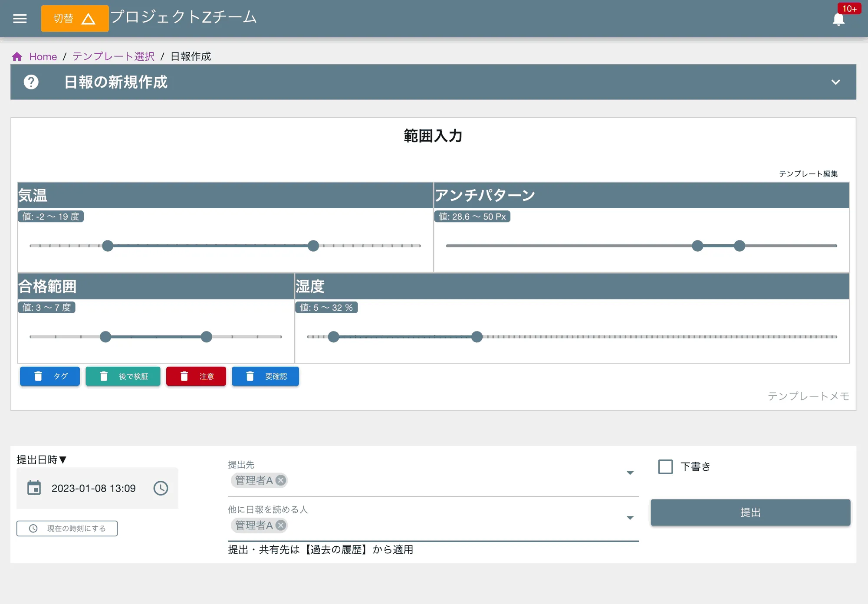The height and width of the screenshot is (604, 868).
Task: Open the help icon on 日報の新規作成
Action: tap(31, 82)
